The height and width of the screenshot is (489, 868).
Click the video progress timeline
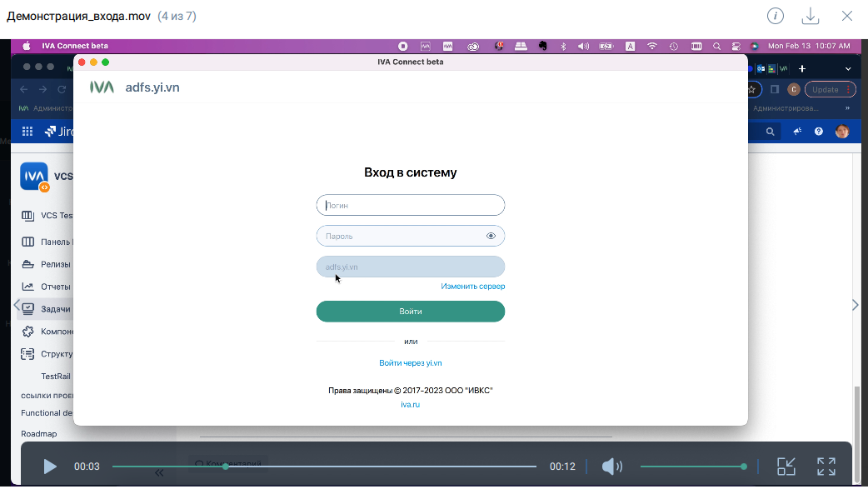pyautogui.click(x=333, y=467)
